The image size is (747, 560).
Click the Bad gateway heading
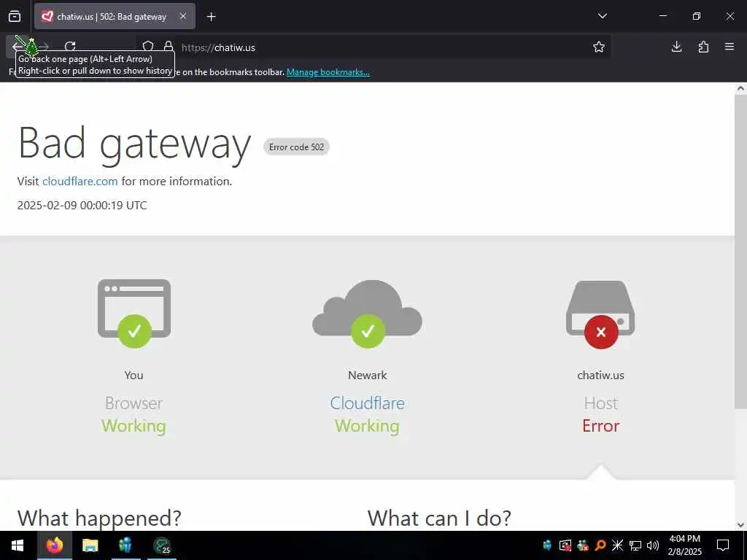tap(134, 143)
